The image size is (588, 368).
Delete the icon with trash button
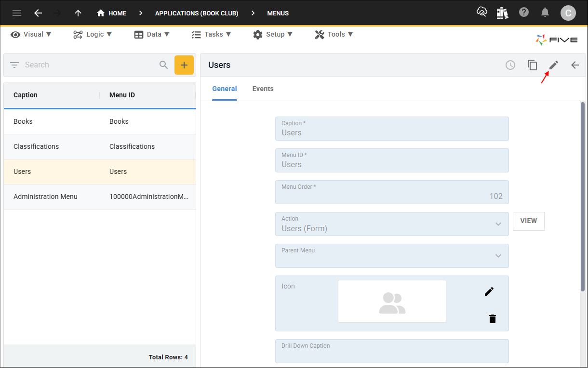pyautogui.click(x=492, y=319)
